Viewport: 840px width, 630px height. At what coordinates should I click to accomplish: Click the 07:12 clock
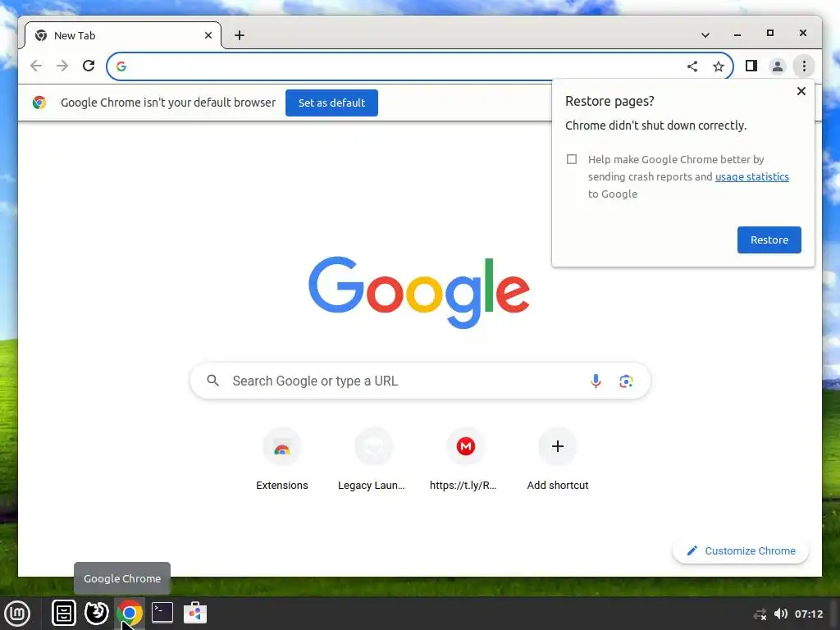click(x=808, y=614)
